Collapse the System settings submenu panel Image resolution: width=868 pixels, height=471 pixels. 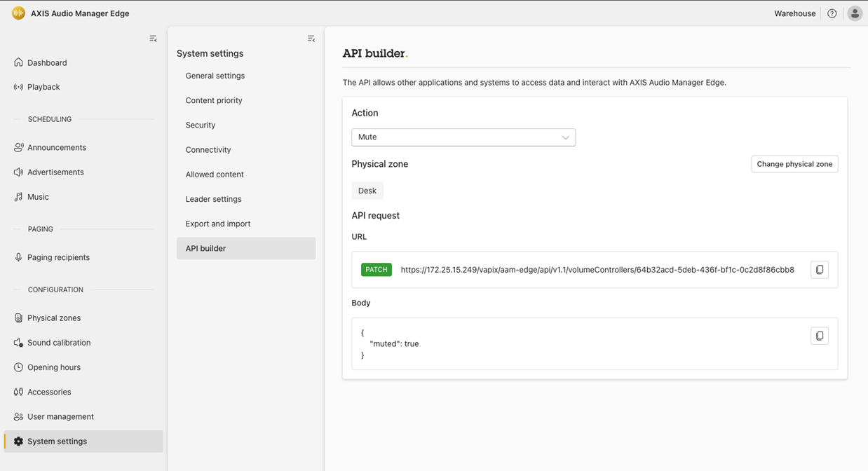click(311, 39)
